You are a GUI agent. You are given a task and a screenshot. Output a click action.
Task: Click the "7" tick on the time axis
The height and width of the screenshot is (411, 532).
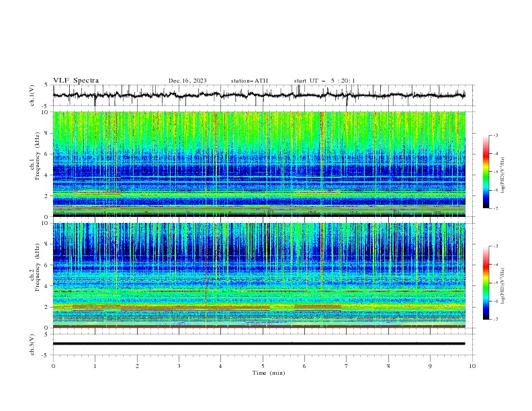point(347,366)
